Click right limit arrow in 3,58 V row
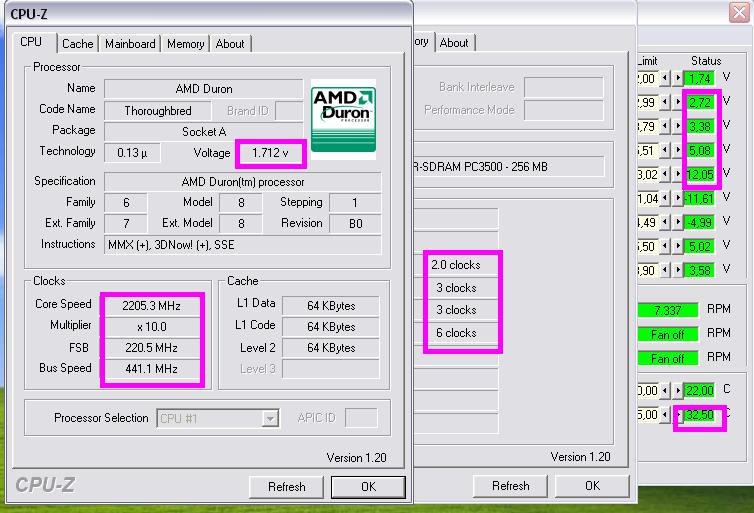The image size is (754, 513). point(677,270)
